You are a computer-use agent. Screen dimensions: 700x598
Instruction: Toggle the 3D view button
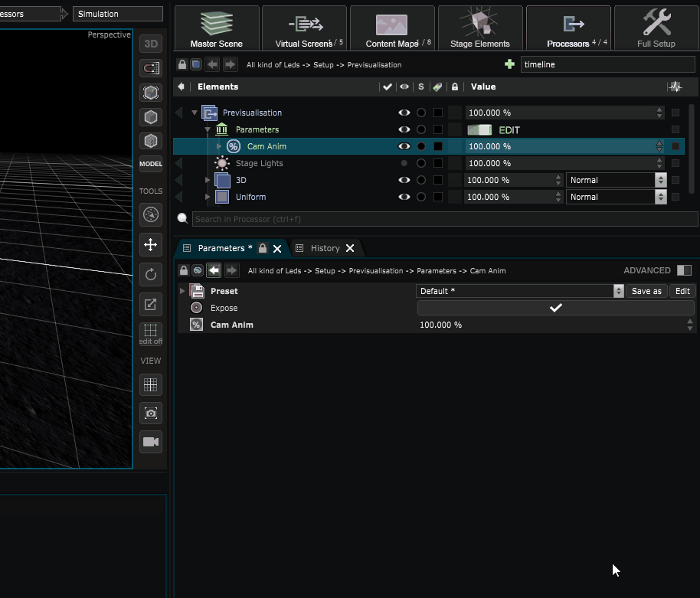(x=151, y=44)
